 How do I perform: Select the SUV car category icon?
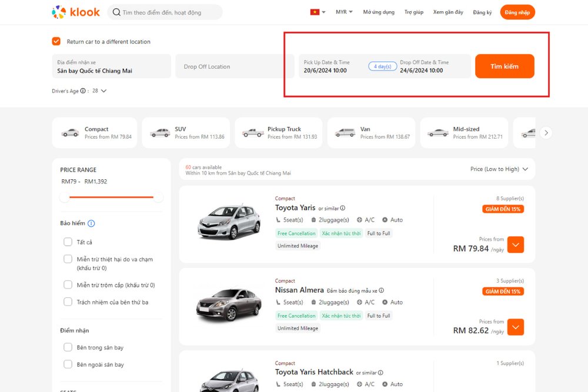click(160, 133)
